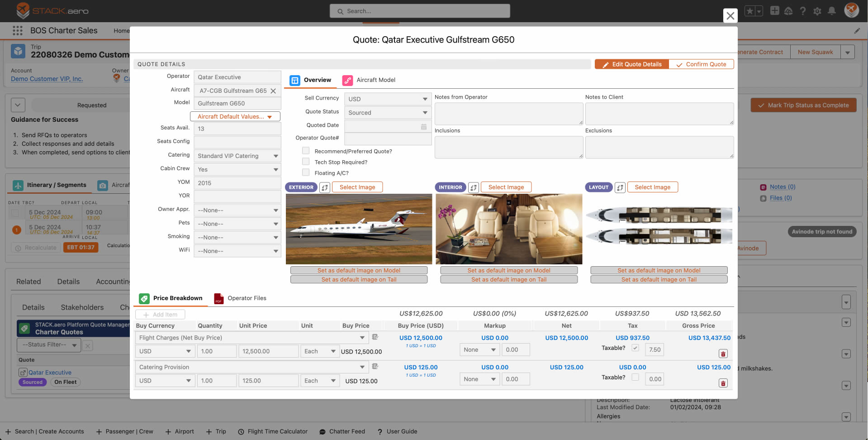Open the Catering dropdown
Image resolution: width=868 pixels, height=440 pixels.
[x=237, y=156]
